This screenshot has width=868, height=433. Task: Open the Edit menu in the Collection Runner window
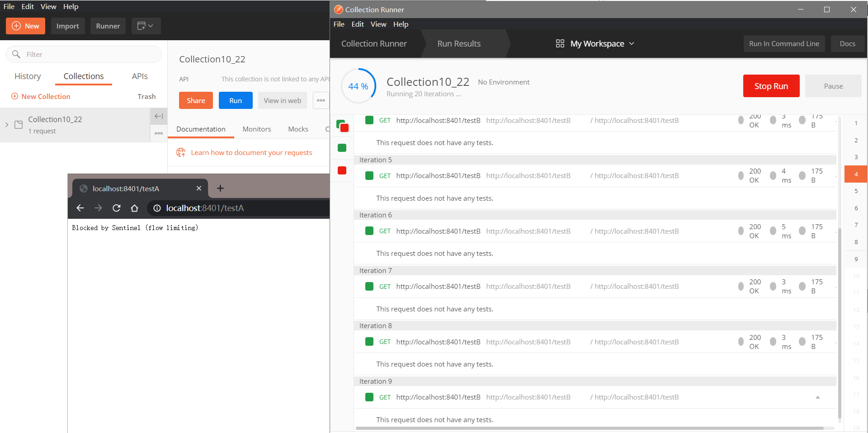pyautogui.click(x=358, y=24)
